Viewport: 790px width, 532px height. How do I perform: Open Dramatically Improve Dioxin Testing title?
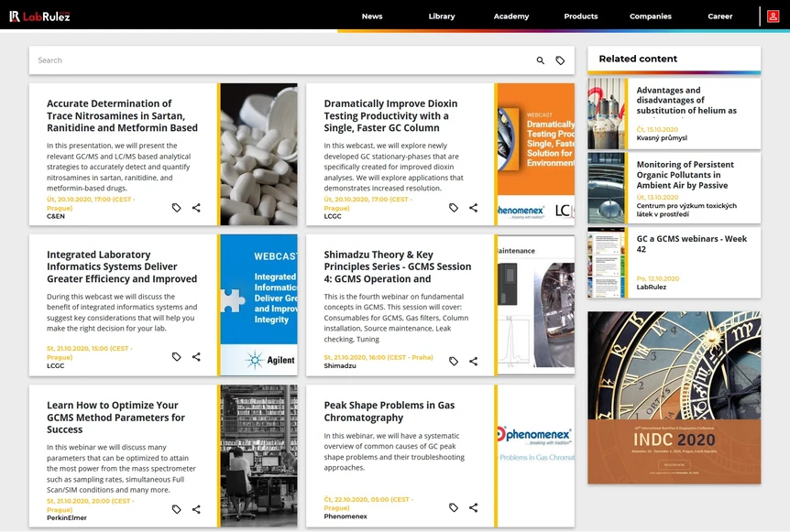point(390,115)
